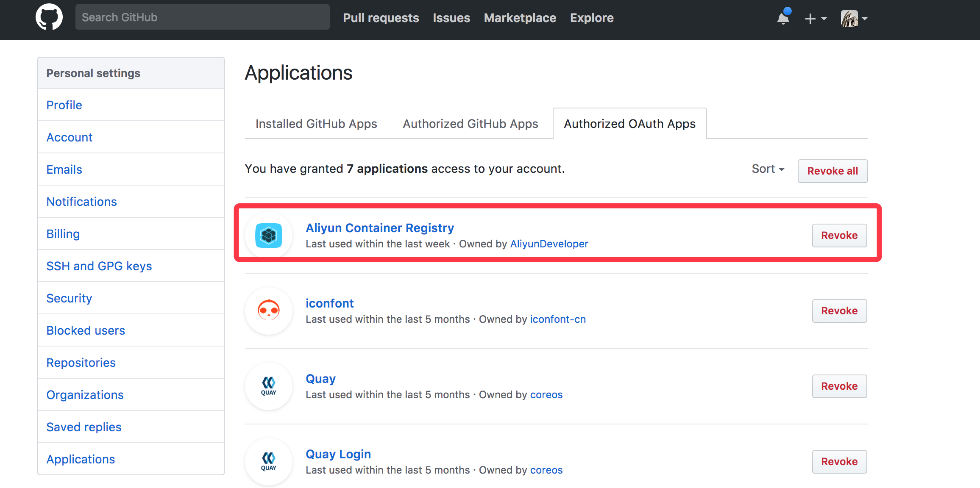This screenshot has width=980, height=488.
Task: Open Emails settings in sidebar
Action: click(131, 169)
